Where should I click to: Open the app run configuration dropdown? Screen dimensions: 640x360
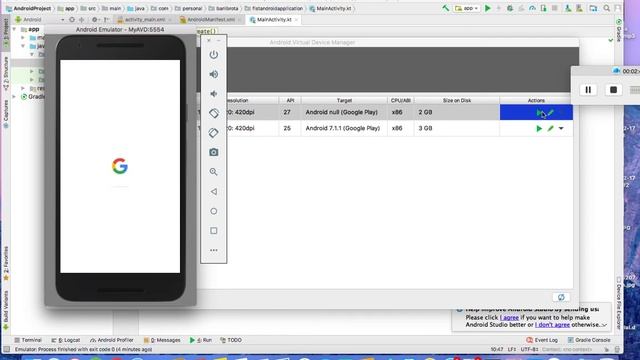click(x=467, y=8)
